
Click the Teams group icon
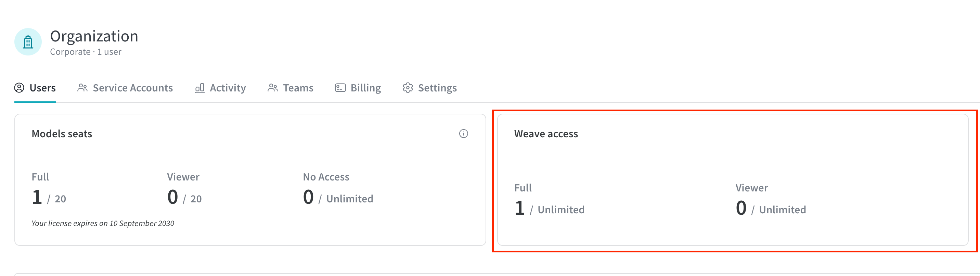tap(272, 88)
